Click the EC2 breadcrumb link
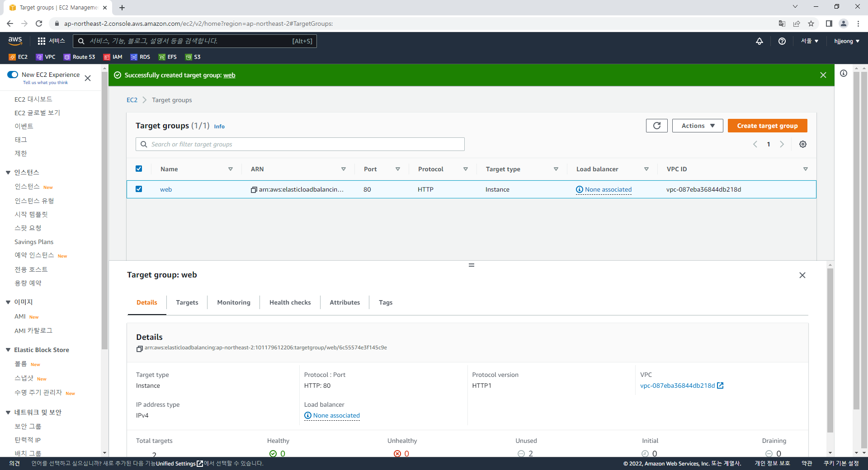Image resolution: width=868 pixels, height=470 pixels. click(132, 100)
